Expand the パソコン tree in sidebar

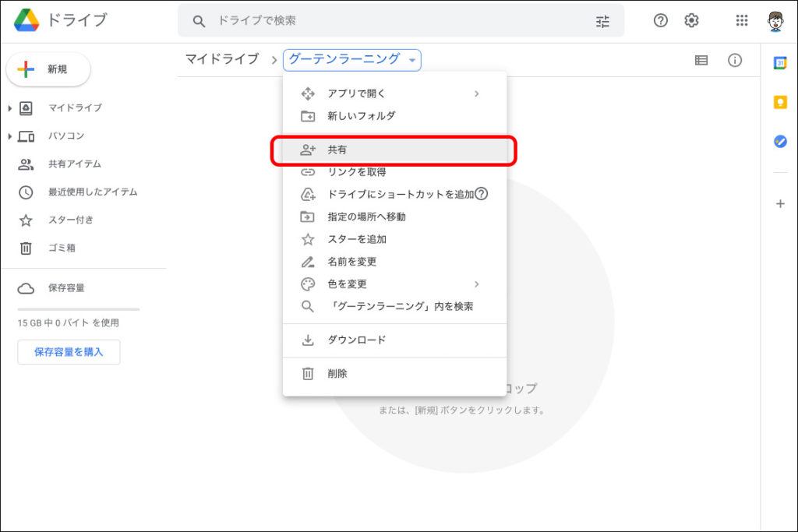point(9,136)
